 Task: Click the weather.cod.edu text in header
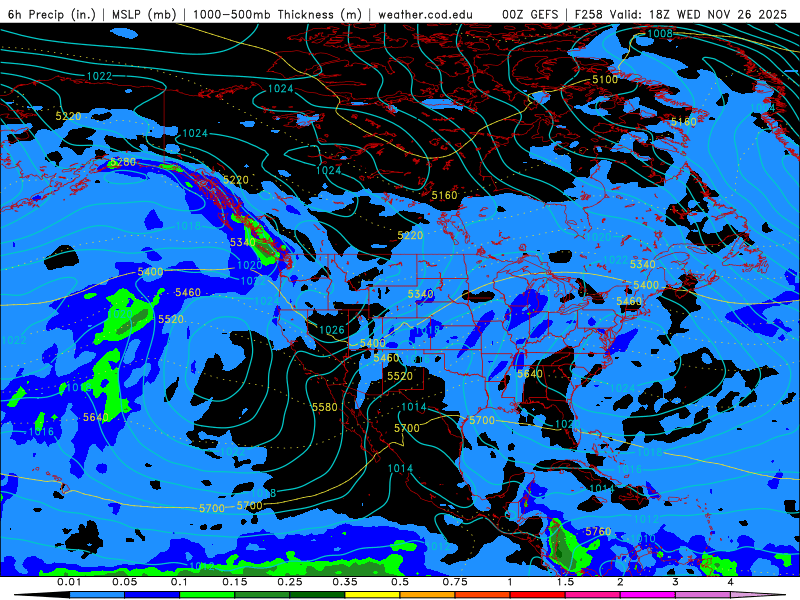click(425, 14)
